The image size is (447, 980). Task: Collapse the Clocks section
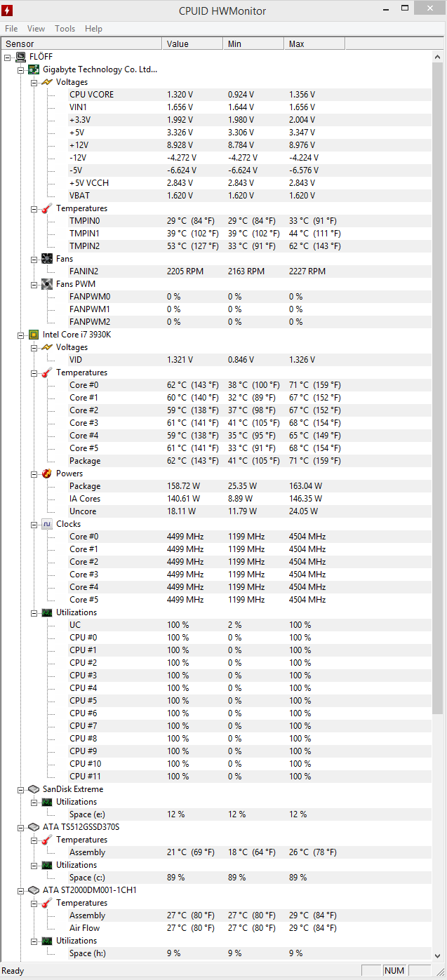(x=34, y=524)
